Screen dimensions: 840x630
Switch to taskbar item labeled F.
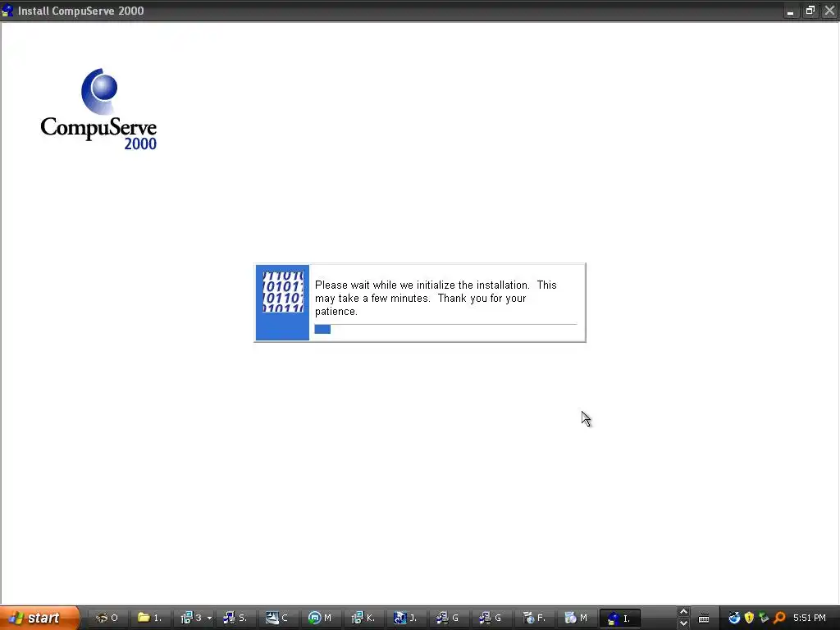(534, 619)
